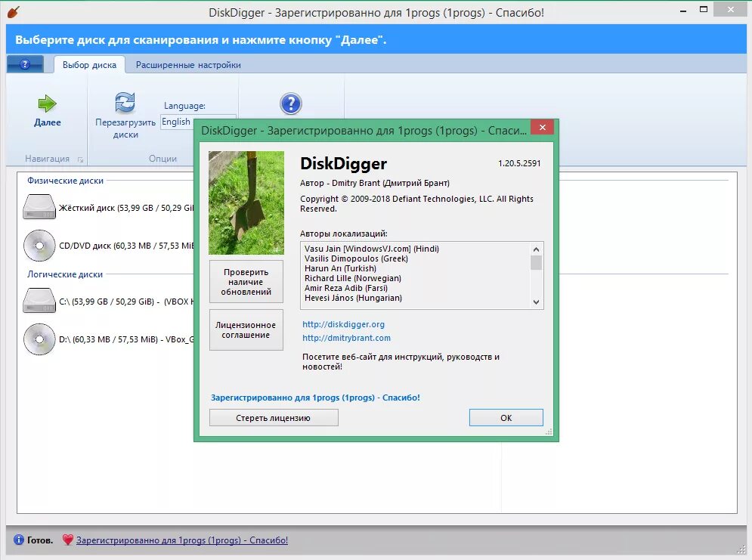Select logical drive C:\ icon
Screen dimensions: 752x560
tap(39, 301)
